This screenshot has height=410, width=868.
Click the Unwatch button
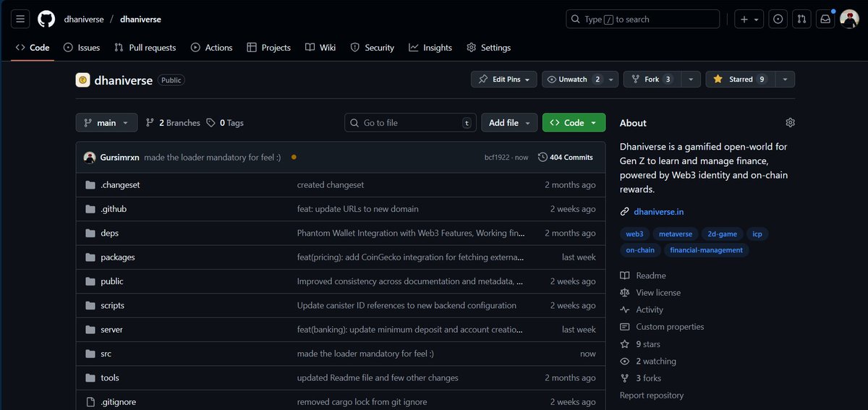tap(573, 80)
